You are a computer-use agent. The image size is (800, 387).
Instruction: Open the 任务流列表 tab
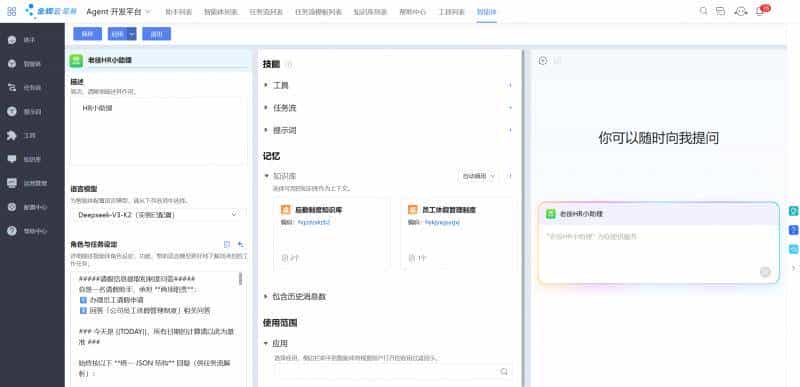coord(267,12)
